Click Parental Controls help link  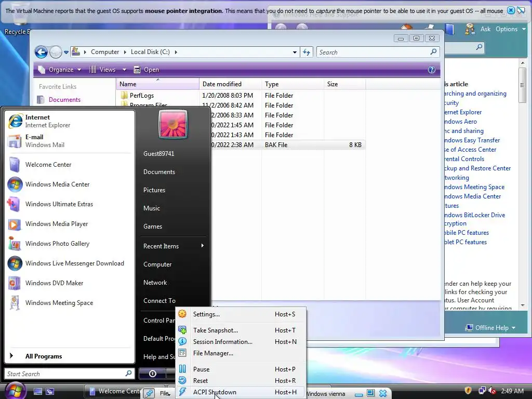[463, 159]
